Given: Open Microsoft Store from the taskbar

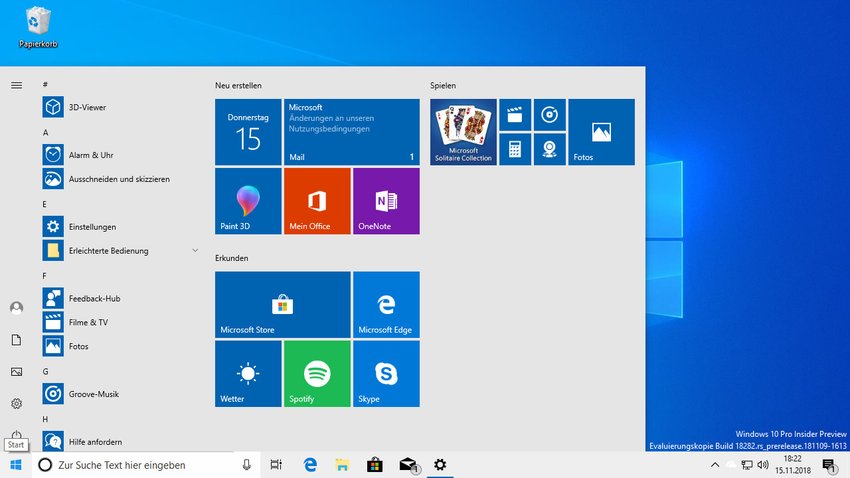Looking at the screenshot, I should pos(375,464).
